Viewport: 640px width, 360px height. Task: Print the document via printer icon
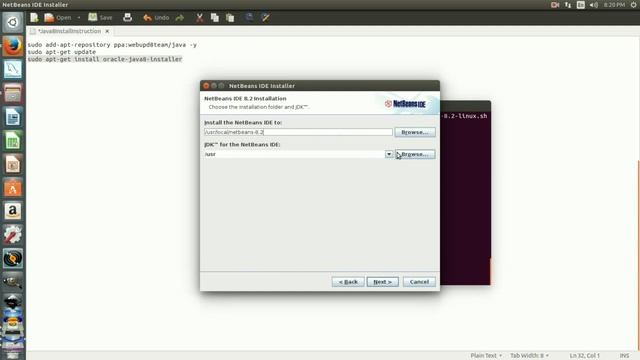click(x=127, y=18)
